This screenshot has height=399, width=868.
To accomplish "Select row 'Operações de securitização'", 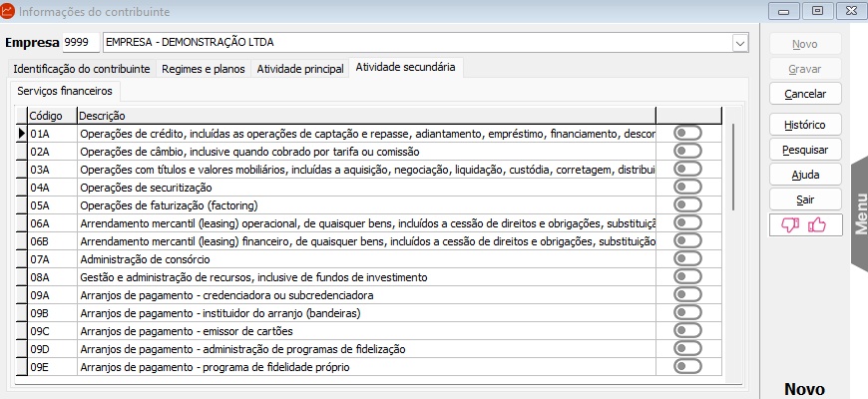I will click(366, 188).
